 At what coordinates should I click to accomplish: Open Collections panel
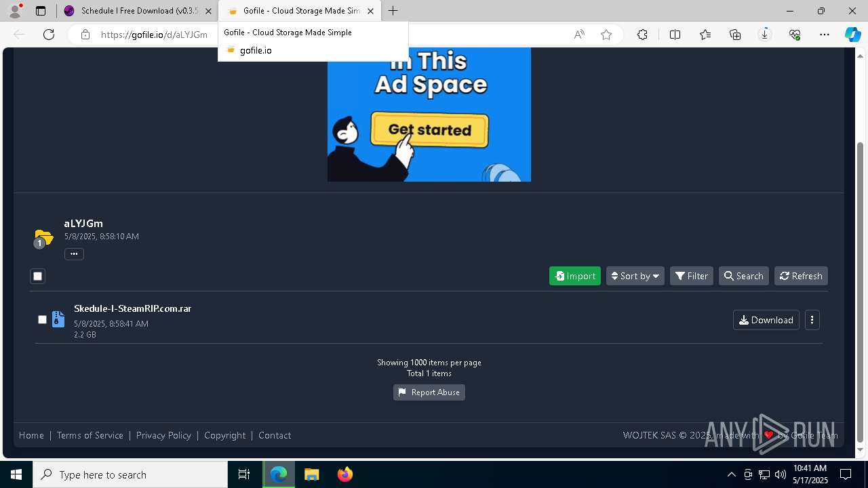[x=735, y=35]
